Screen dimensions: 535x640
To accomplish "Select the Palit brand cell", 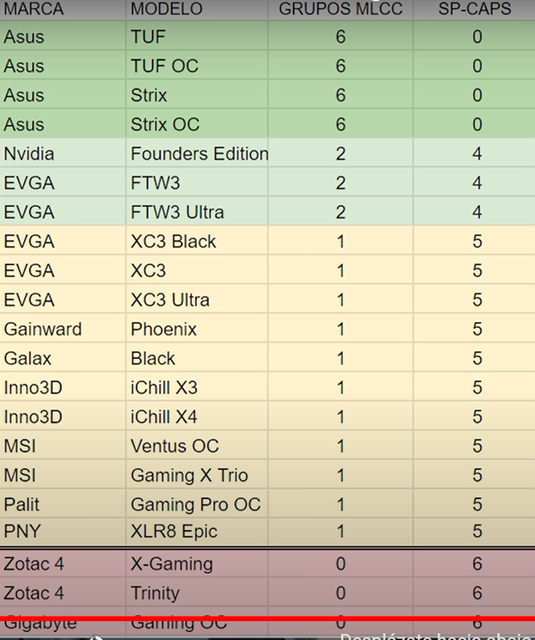I will [63, 504].
